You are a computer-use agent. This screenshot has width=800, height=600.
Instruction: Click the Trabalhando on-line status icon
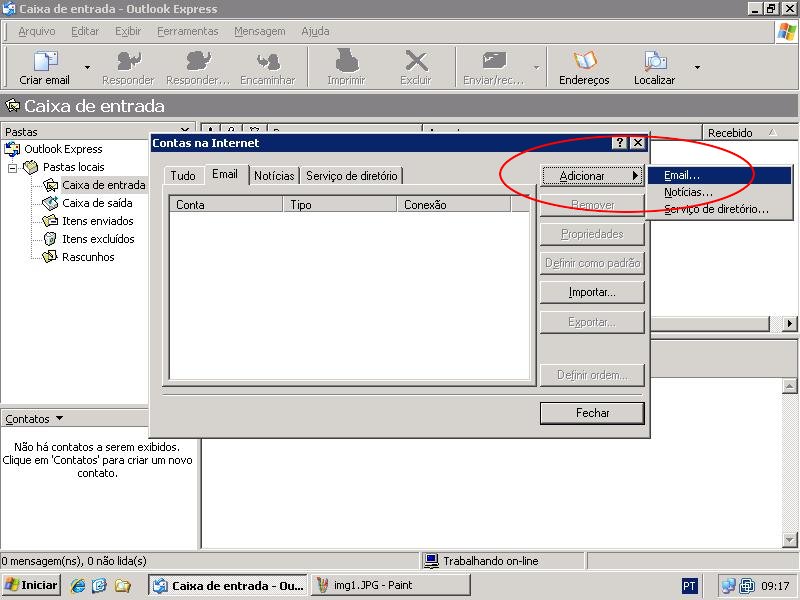tap(432, 561)
